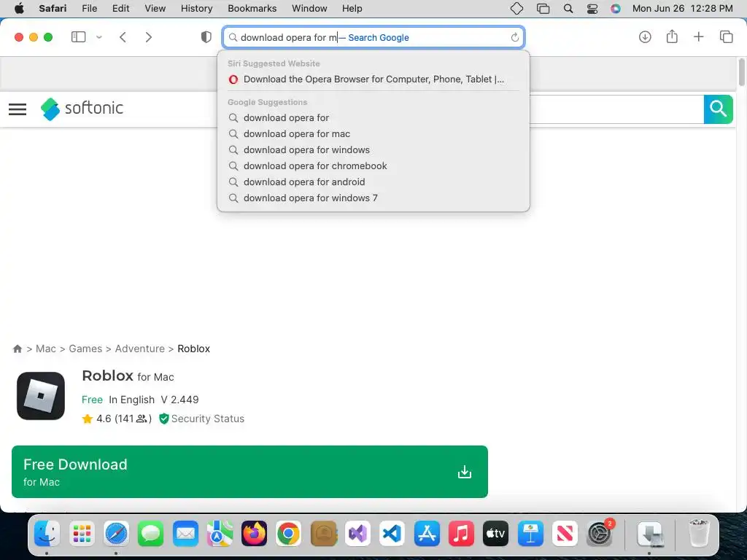Open the Safari File menu
This screenshot has width=747, height=560.
[89, 9]
